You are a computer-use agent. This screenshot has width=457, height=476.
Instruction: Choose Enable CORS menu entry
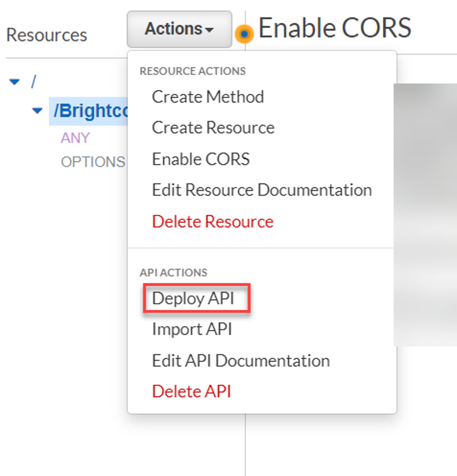click(201, 159)
